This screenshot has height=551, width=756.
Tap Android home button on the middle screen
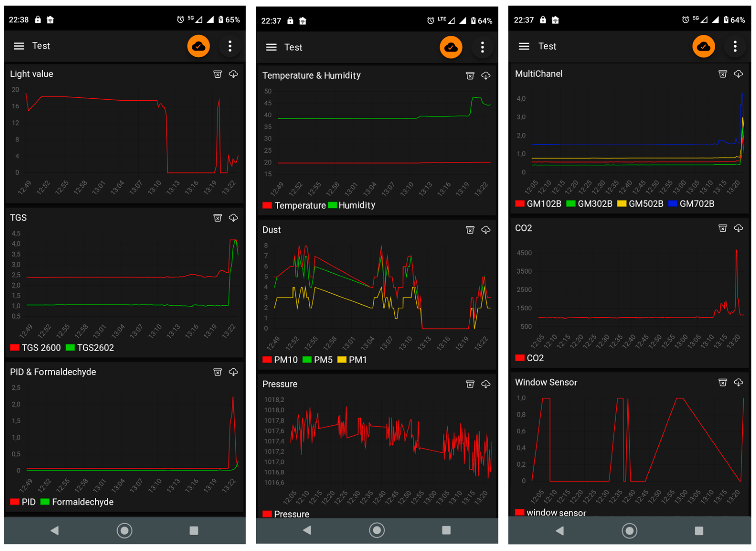pos(377,530)
